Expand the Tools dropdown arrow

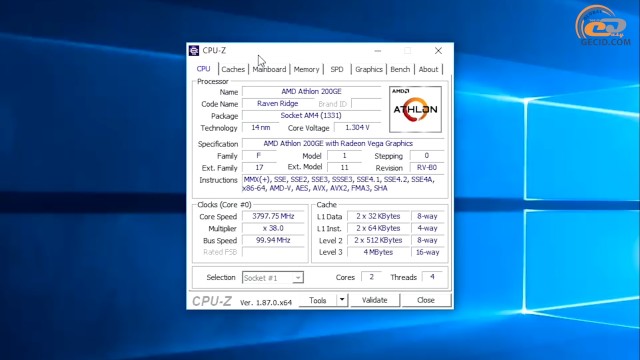(342, 300)
